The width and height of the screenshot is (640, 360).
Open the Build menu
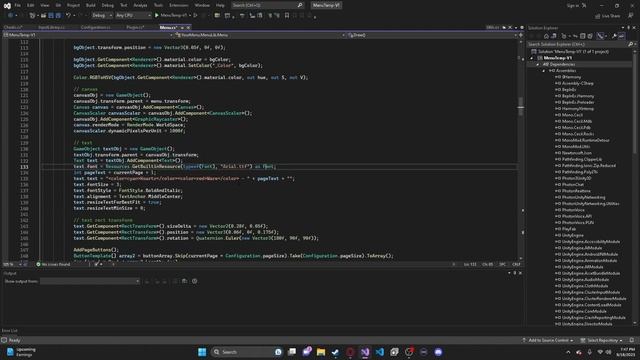click(91, 5)
